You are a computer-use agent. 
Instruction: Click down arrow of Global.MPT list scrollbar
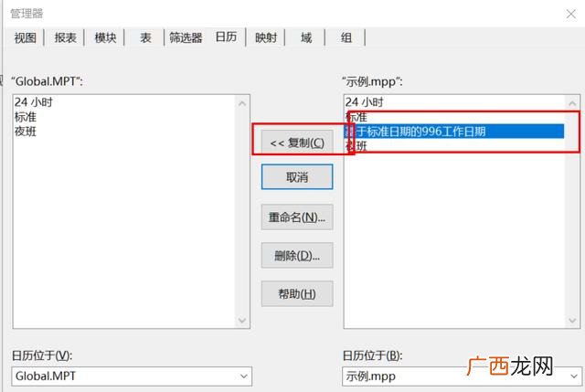[242, 321]
